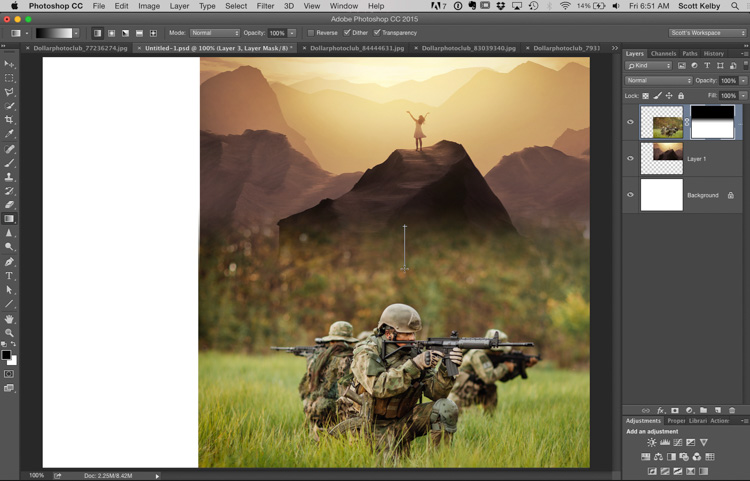Screen dimensions: 750x481
Task: Open the layer blend mode dropdown
Action: [x=658, y=80]
